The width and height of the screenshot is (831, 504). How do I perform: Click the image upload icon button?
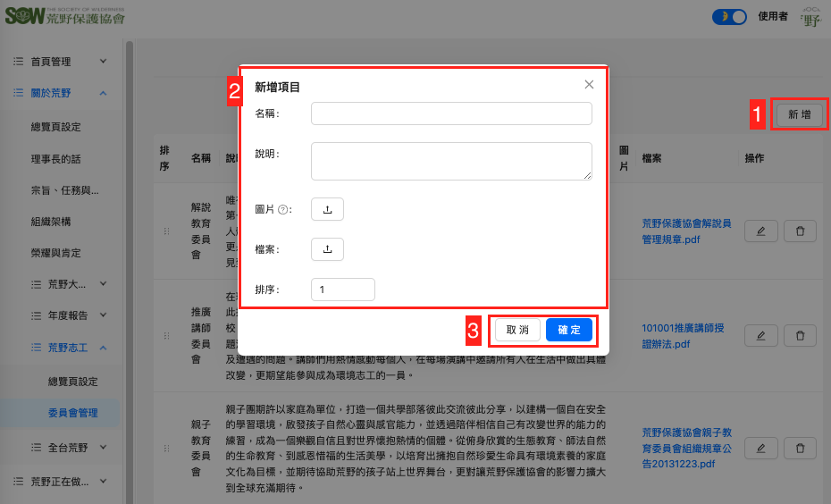(327, 209)
